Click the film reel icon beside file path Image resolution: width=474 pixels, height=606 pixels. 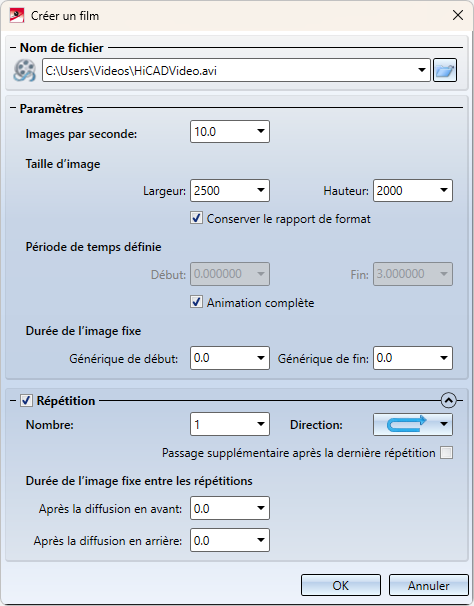click(24, 70)
